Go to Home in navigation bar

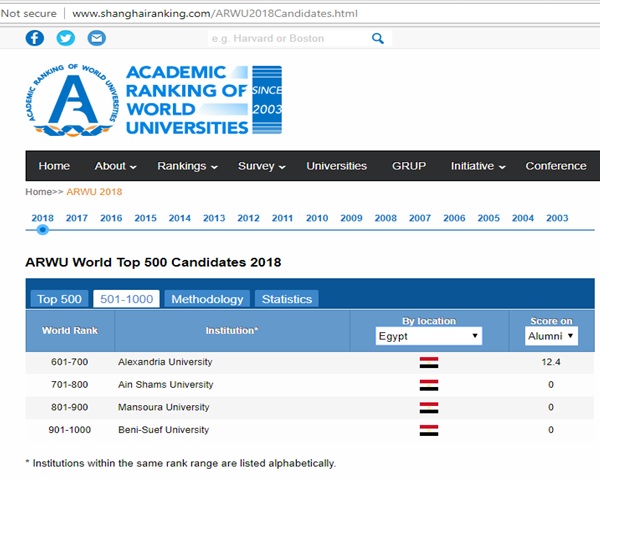[54, 166]
